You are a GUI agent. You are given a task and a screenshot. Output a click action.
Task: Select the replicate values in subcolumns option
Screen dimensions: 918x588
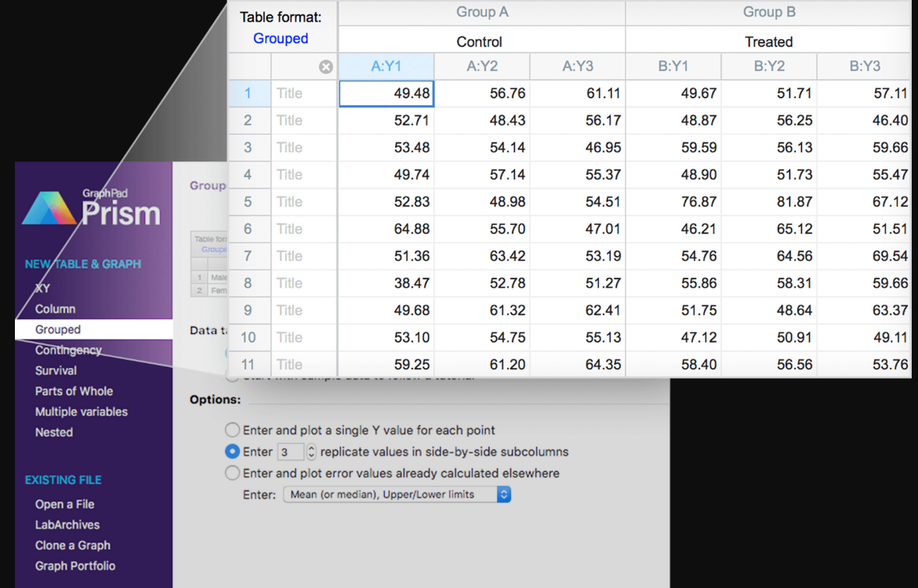tap(233, 452)
